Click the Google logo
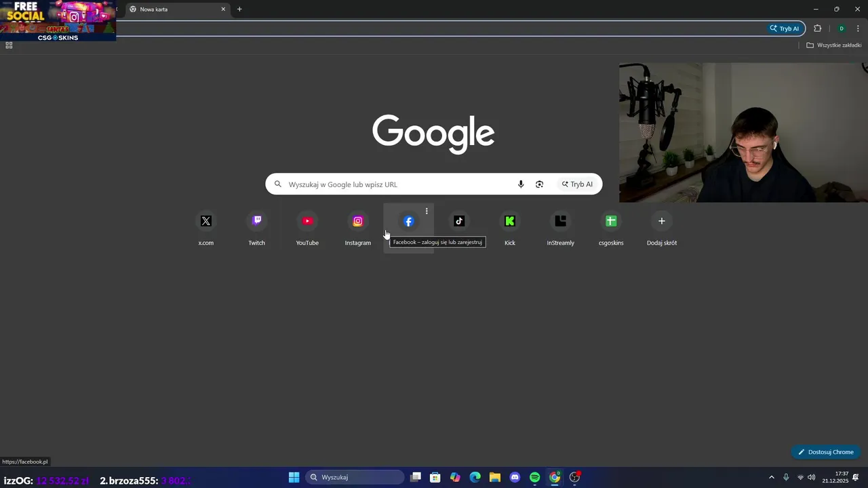 pyautogui.click(x=433, y=134)
